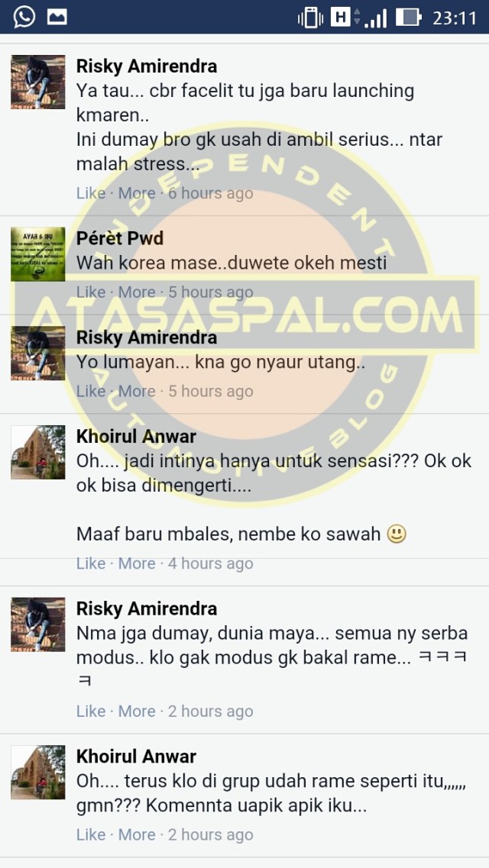Open More on the nyaur utang comment
The height and width of the screenshot is (868, 489).
(x=137, y=392)
